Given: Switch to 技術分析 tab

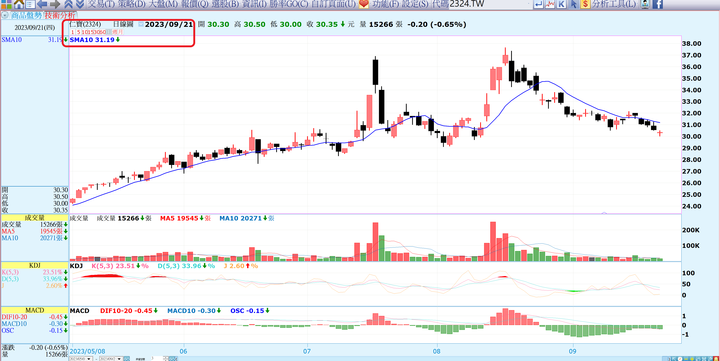Looking at the screenshot, I should (60, 15).
